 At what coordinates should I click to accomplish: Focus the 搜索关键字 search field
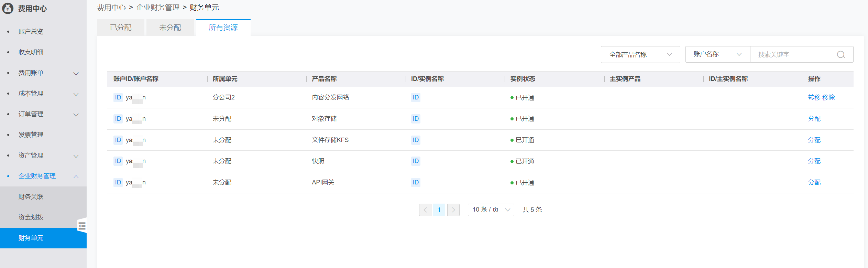[x=794, y=55]
